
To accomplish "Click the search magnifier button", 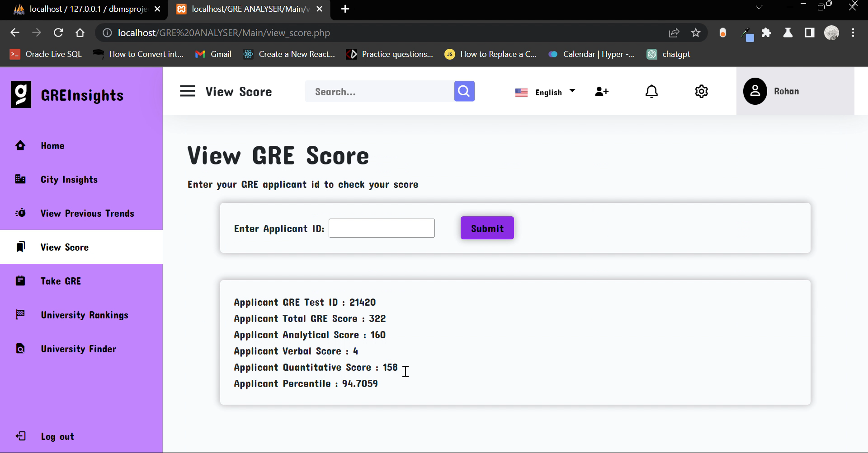I will pyautogui.click(x=464, y=91).
